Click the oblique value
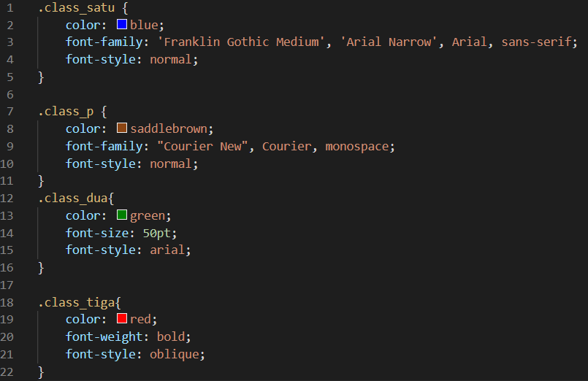 pyautogui.click(x=175, y=354)
